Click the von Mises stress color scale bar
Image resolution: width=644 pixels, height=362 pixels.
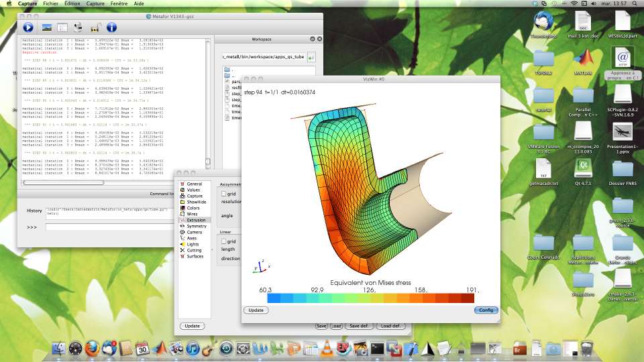click(370, 298)
